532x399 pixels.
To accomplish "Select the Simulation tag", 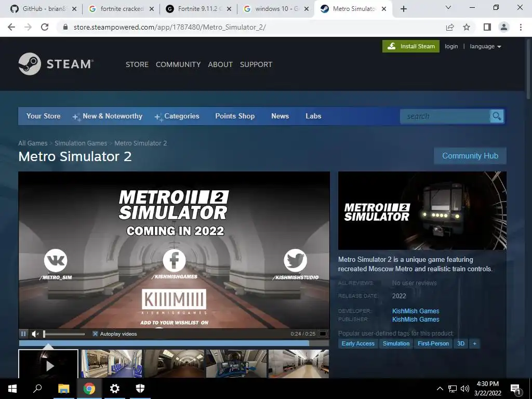I will [x=396, y=344].
